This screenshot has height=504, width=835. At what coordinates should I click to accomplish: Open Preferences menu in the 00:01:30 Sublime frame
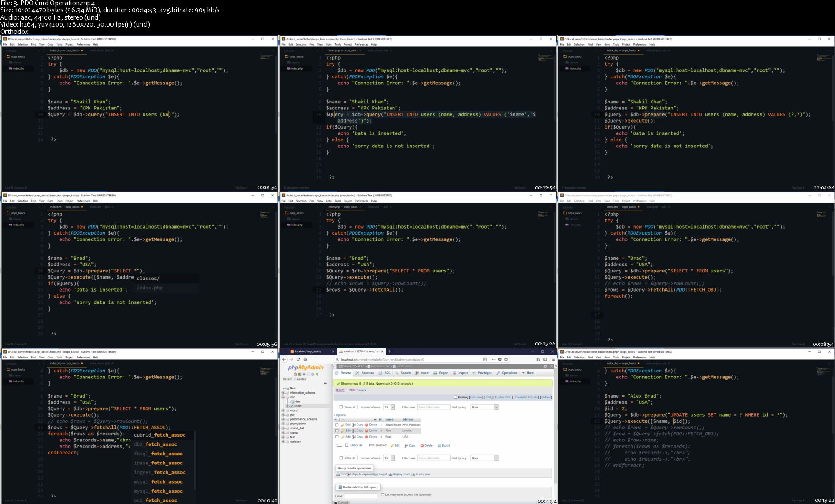83,44
